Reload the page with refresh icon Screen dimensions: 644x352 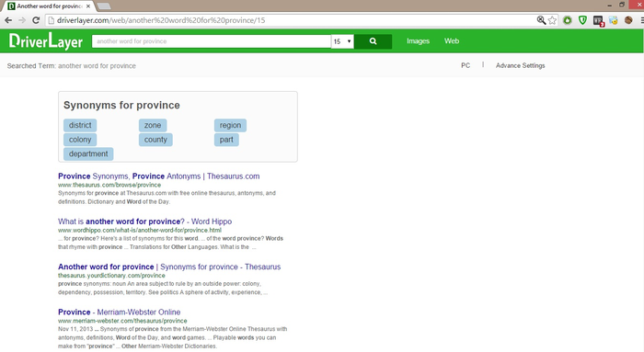click(x=36, y=20)
